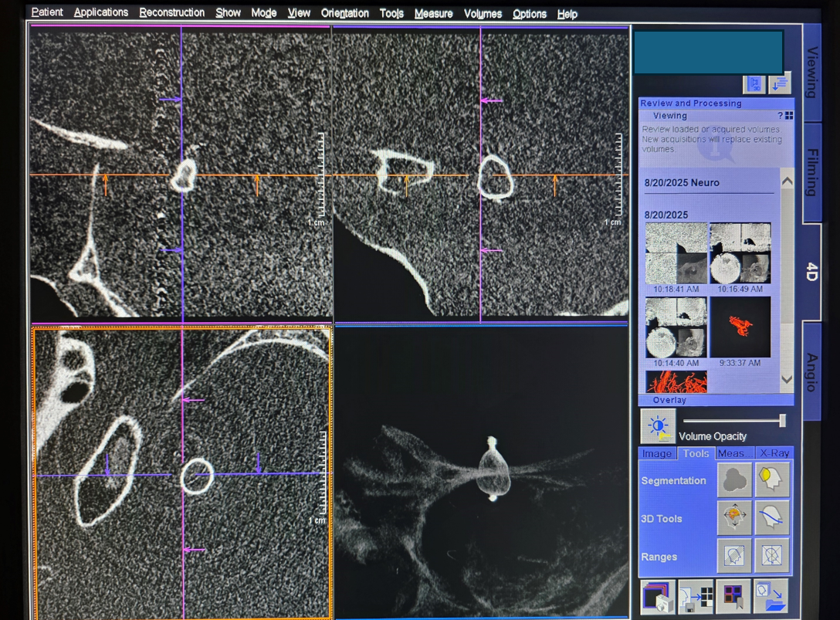Adjust the Volume Opacity slider handle
The width and height of the screenshot is (840, 620).
point(782,420)
